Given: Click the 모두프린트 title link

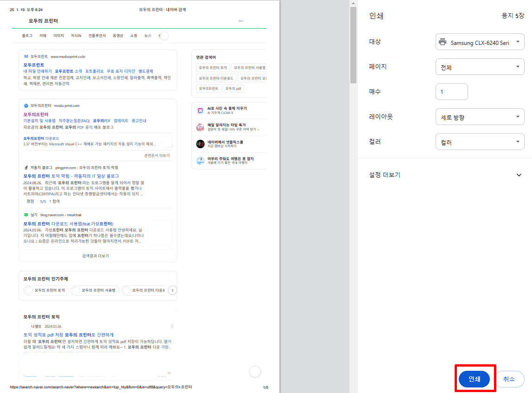Looking at the screenshot, I should click(33, 65).
